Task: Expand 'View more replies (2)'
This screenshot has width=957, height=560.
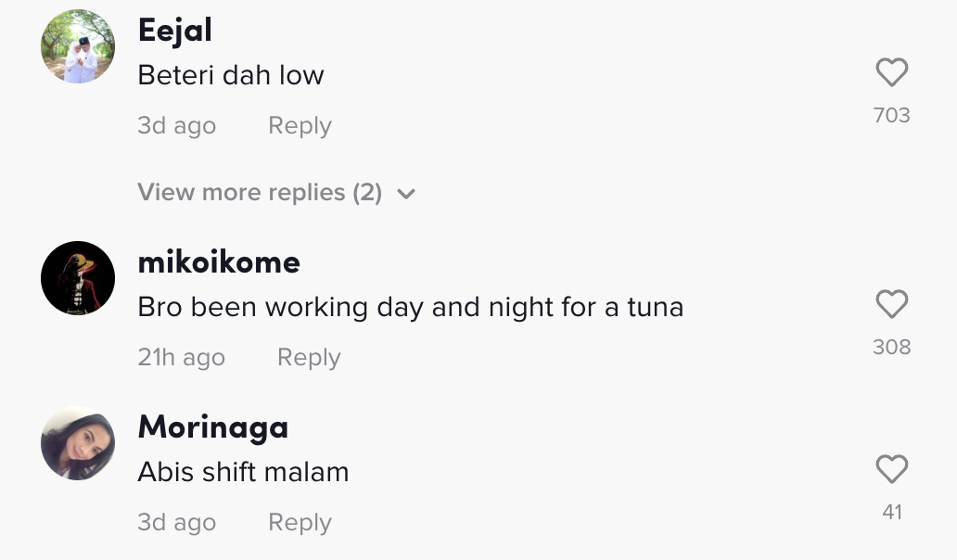Action: [260, 193]
